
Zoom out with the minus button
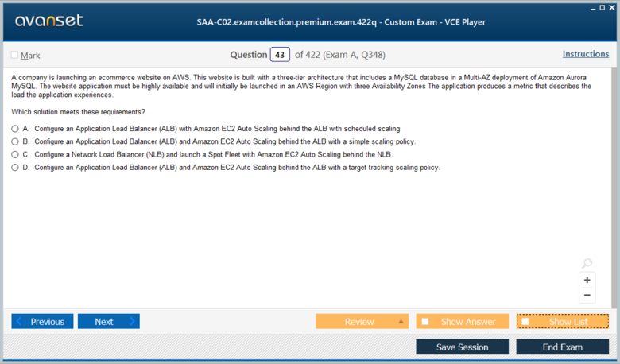tap(587, 296)
